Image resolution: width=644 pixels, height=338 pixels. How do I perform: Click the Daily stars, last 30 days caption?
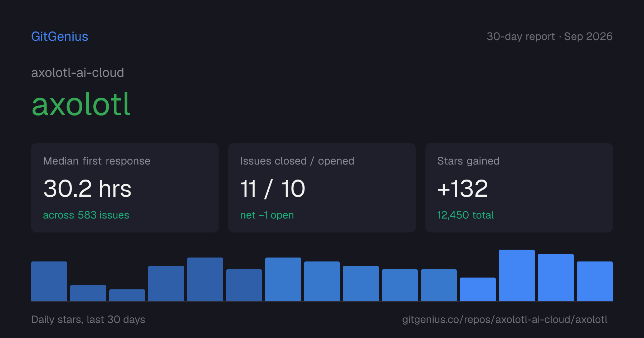click(88, 319)
